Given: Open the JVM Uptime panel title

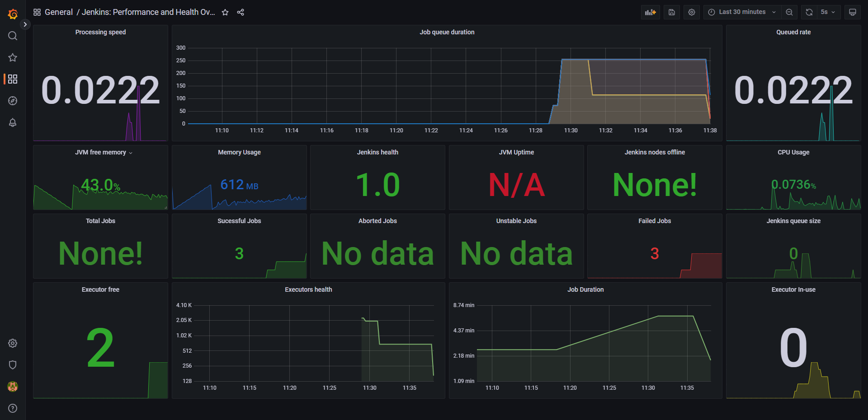Looking at the screenshot, I should point(516,152).
